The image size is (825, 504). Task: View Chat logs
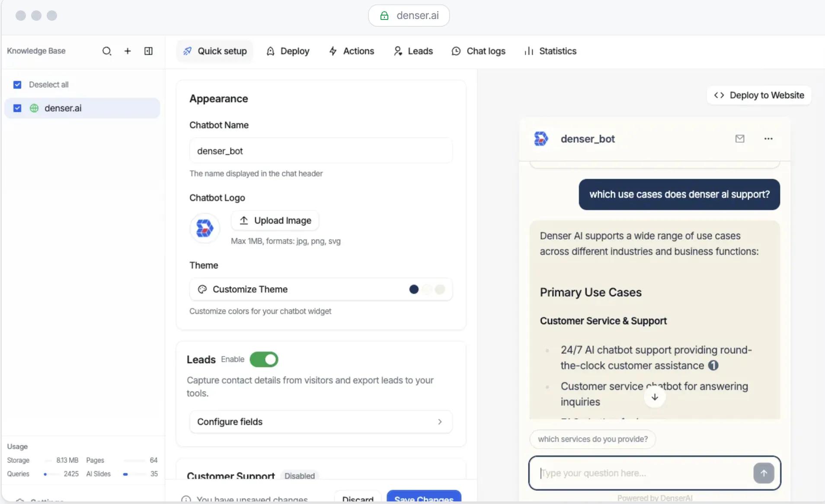[478, 51]
